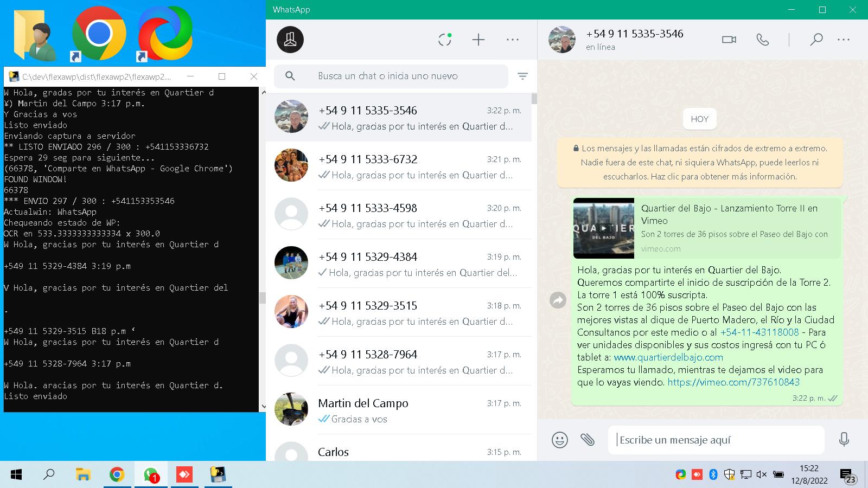Open www.quartierdelbajo.com link

[x=668, y=357]
